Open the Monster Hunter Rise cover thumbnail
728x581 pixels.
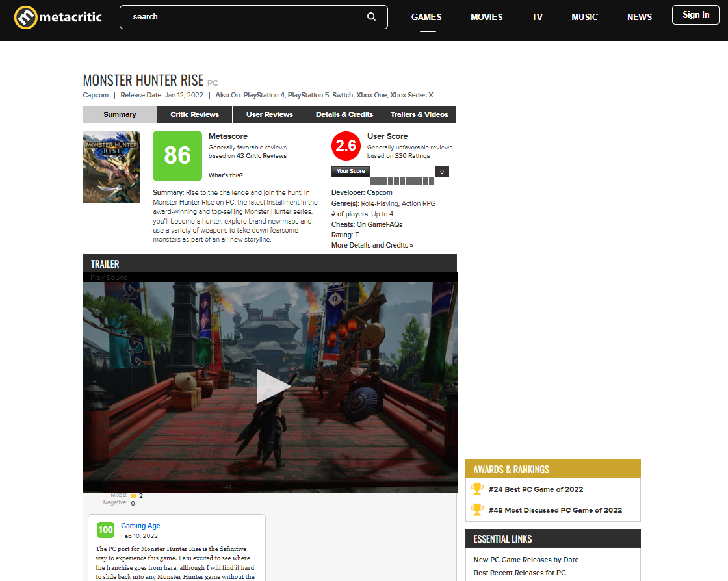(x=111, y=167)
